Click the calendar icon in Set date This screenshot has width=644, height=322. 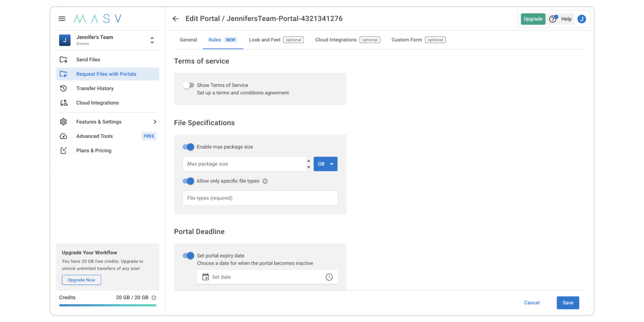205,277
